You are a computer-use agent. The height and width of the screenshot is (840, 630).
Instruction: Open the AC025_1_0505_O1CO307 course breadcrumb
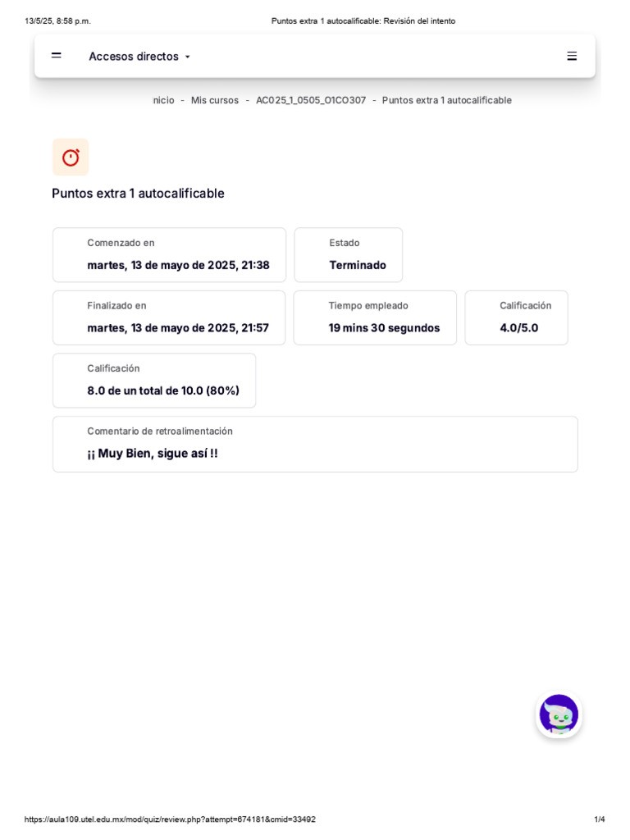pyautogui.click(x=311, y=100)
